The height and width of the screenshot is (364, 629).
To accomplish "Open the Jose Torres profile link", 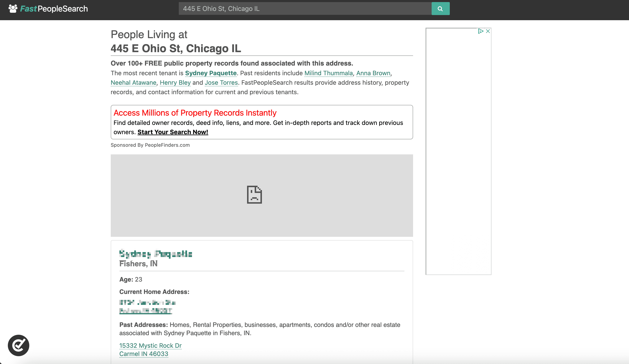I will [x=221, y=83].
